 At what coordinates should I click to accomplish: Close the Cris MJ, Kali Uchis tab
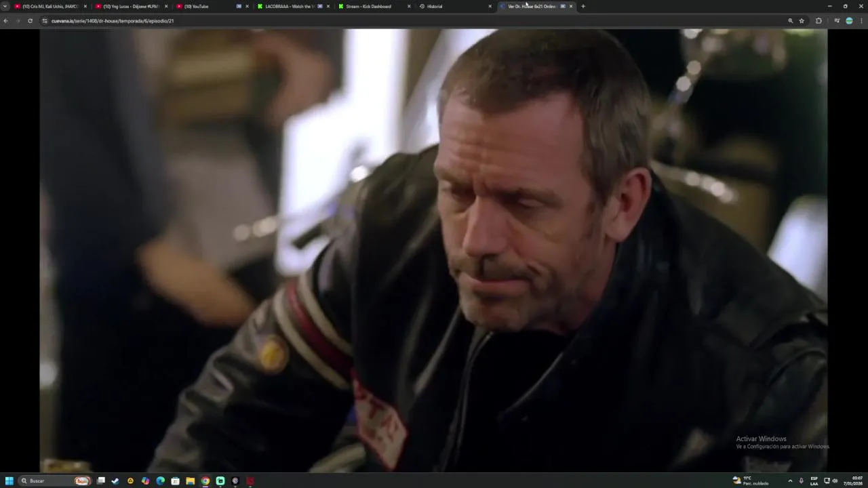pyautogui.click(x=85, y=6)
